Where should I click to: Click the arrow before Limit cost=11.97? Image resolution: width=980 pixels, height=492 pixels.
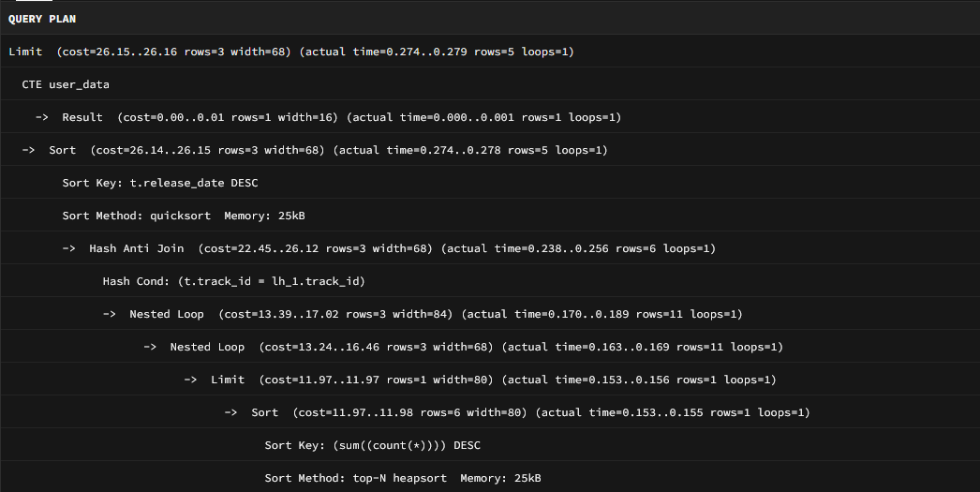tap(190, 380)
